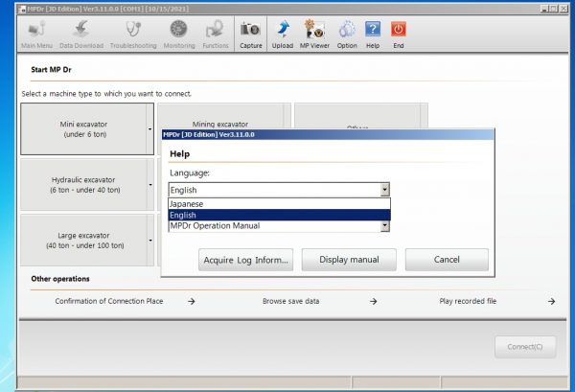
Task: Expand the Hydraulic excavator dropdown arrow
Action: click(x=150, y=185)
